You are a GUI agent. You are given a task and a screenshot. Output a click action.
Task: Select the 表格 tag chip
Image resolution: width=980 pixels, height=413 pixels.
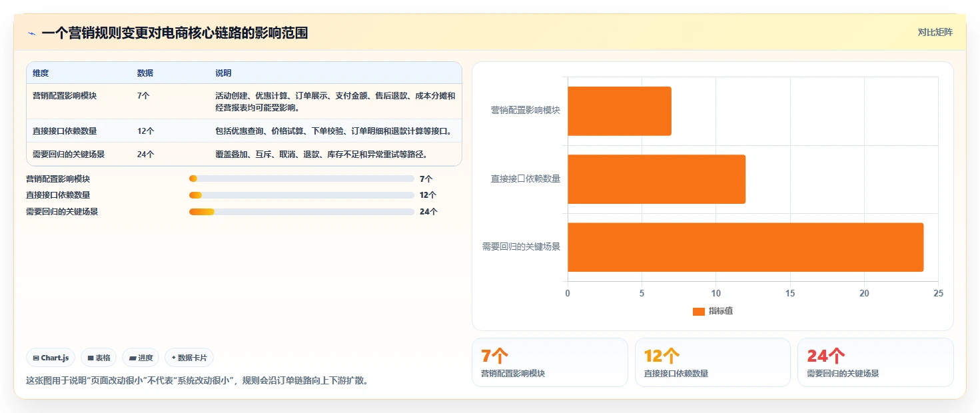point(99,358)
